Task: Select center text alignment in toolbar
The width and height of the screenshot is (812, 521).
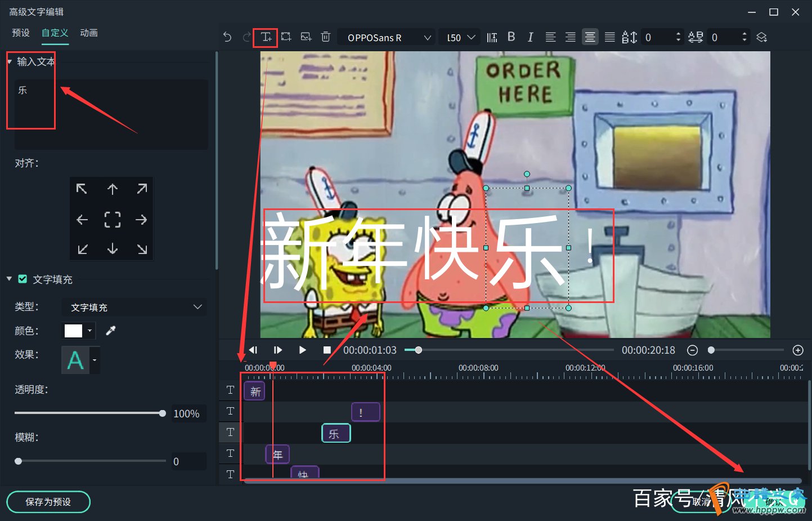Action: click(590, 37)
